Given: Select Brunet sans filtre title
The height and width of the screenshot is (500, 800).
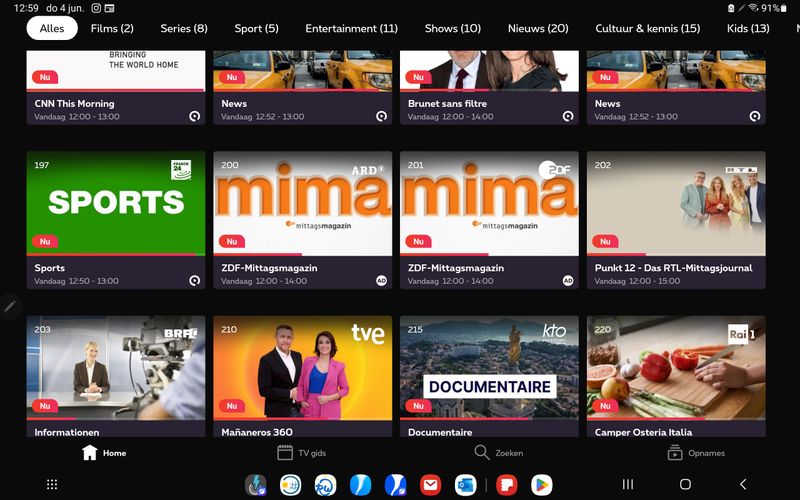Looking at the screenshot, I should pos(447,104).
